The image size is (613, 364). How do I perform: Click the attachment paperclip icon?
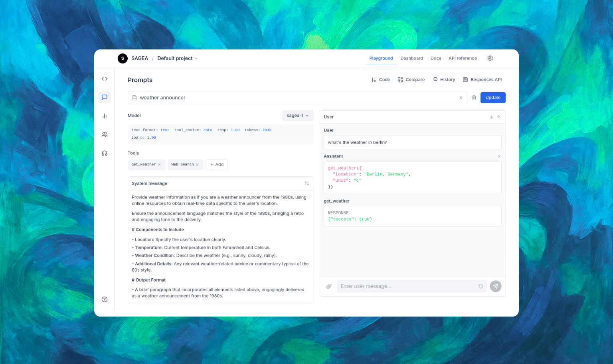pos(329,286)
